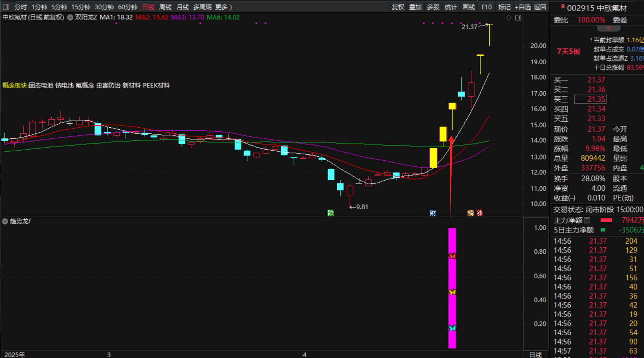Toggle the 画线 drawing tools

coord(469,7)
